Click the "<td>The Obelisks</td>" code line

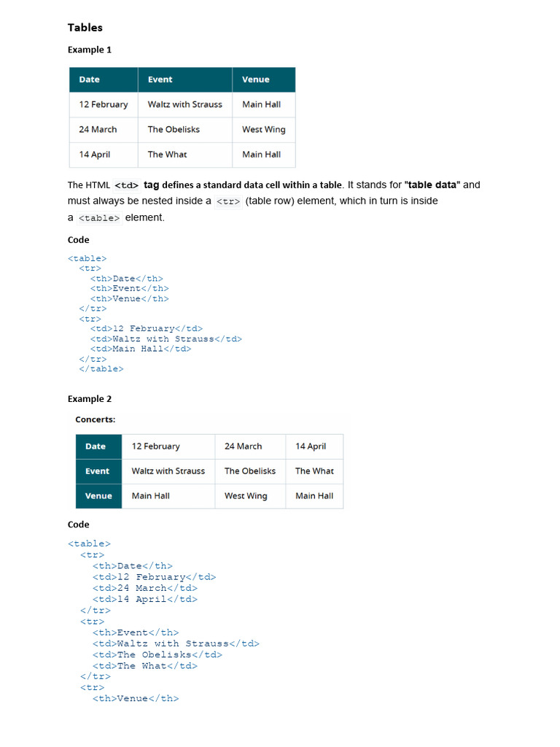click(157, 655)
